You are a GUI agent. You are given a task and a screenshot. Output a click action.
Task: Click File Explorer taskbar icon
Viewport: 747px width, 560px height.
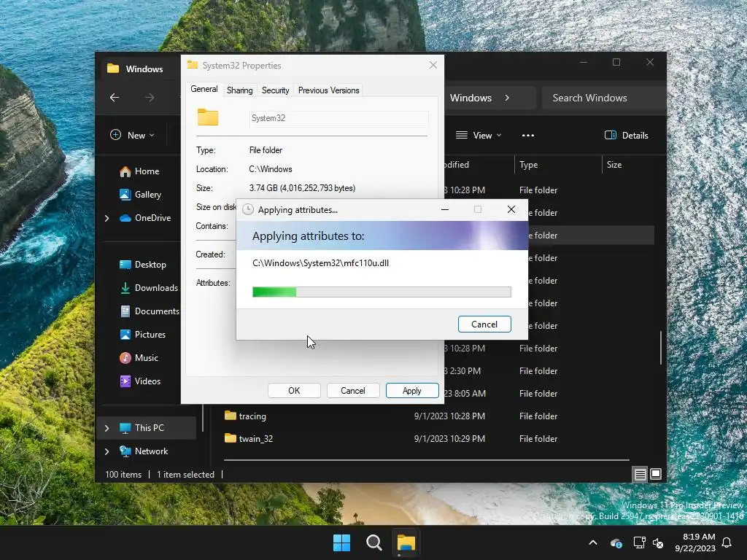click(406, 542)
